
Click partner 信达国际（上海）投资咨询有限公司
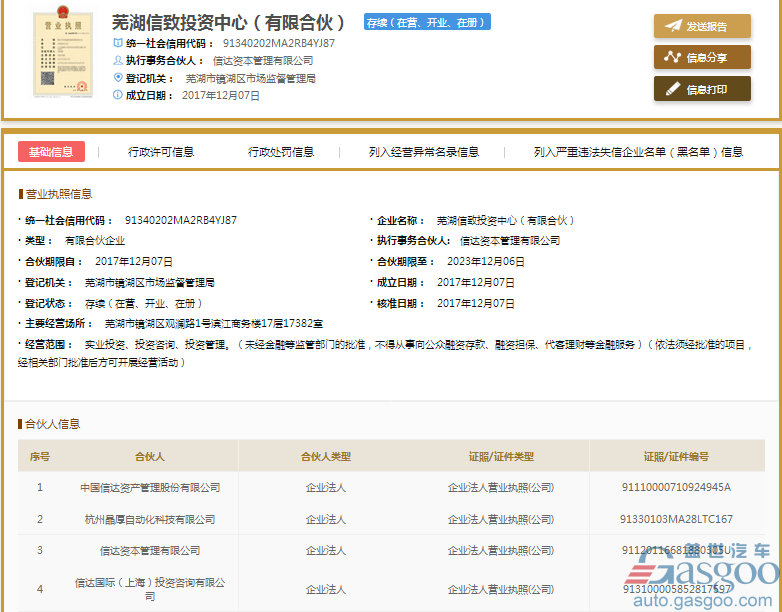click(x=150, y=589)
